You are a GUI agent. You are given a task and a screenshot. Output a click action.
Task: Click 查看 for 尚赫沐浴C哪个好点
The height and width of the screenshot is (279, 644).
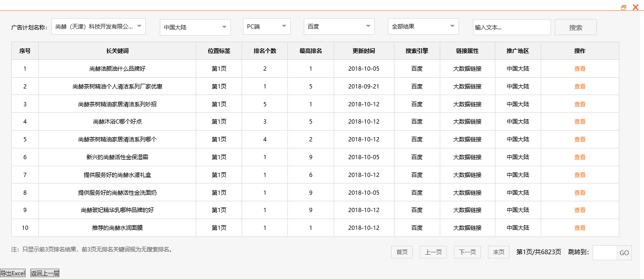pos(580,121)
